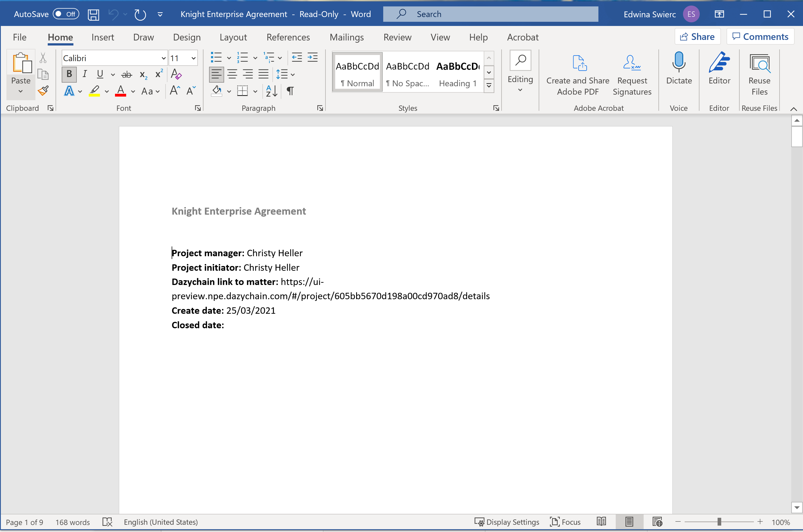Open Change Case dropdown

click(151, 91)
